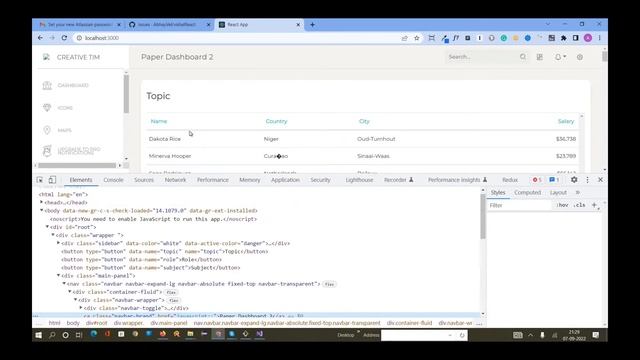This screenshot has height=360, width=640.
Task: Switch to the Network tab
Action: (176, 180)
